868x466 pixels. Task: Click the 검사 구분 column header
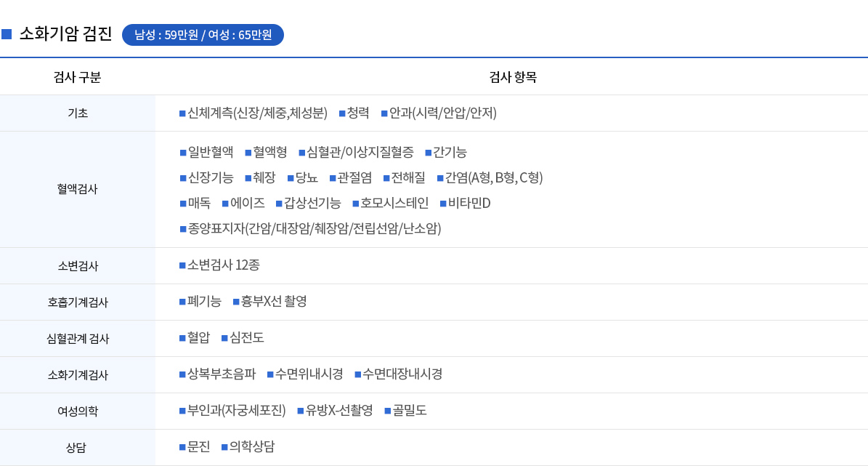coord(78,77)
